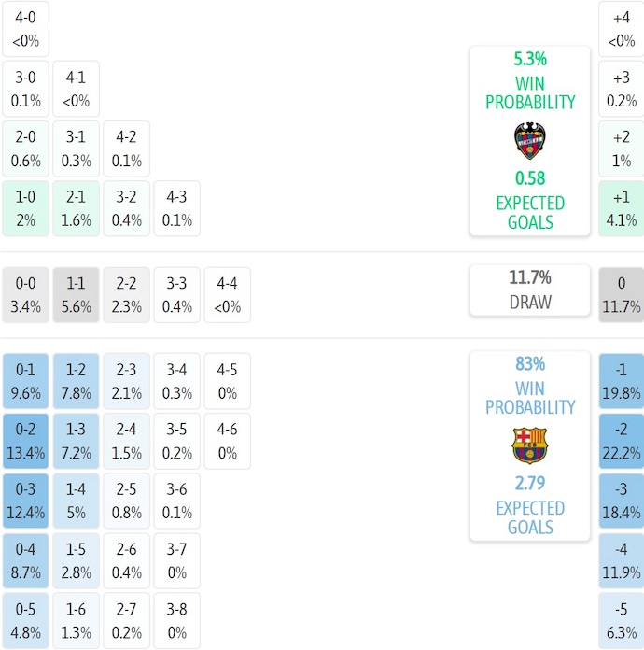Image resolution: width=644 pixels, height=650 pixels.
Task: Select the 0-5 scoreline cell
Action: [x=26, y=620]
